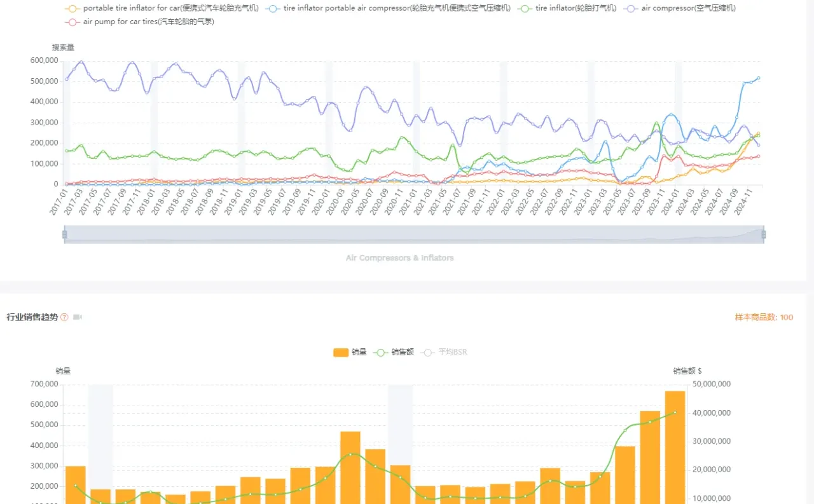Screen dimensions: 814x504
Task: Toggle the red 'air pump for car tires' series
Action: [x=140, y=22]
